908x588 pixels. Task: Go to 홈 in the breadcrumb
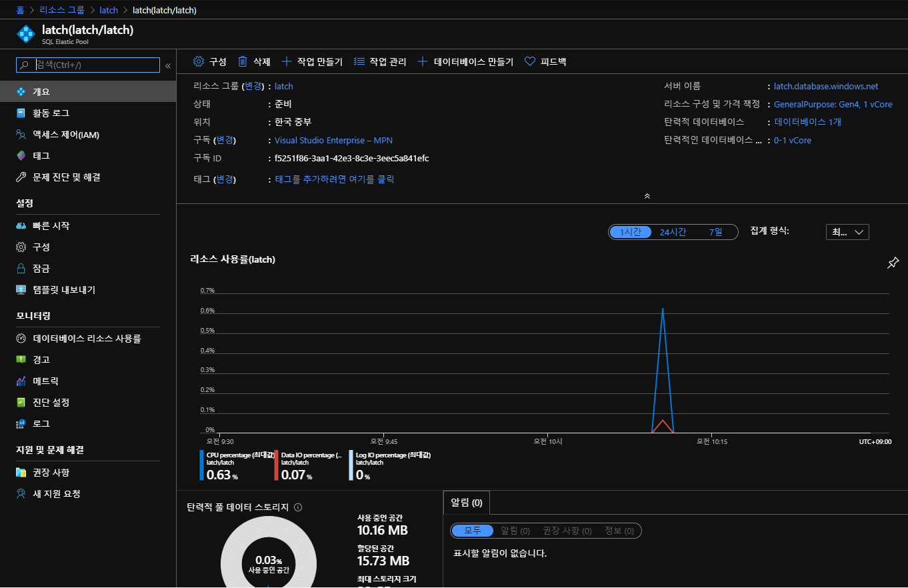coord(20,10)
